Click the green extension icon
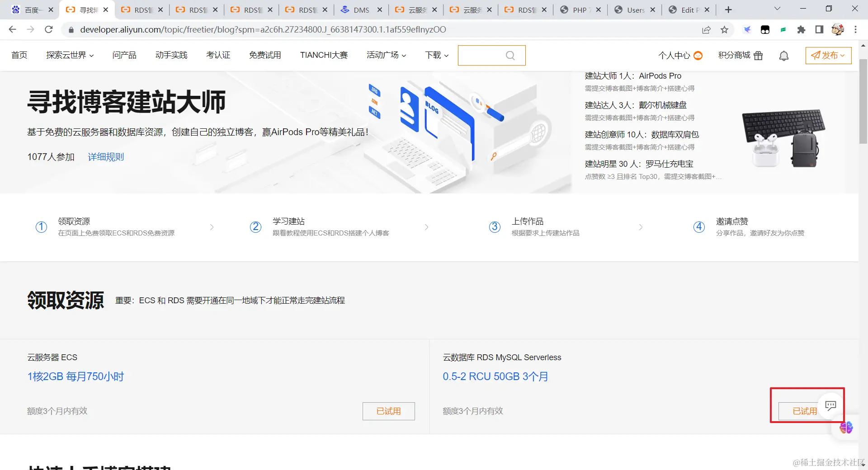Viewport: 868px width, 470px height. pos(783,30)
